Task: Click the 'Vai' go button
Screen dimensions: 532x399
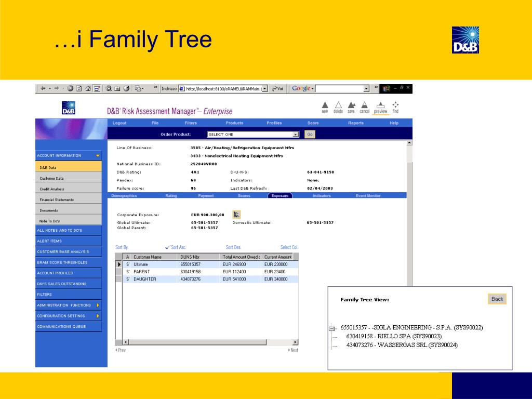Action: click(x=277, y=88)
